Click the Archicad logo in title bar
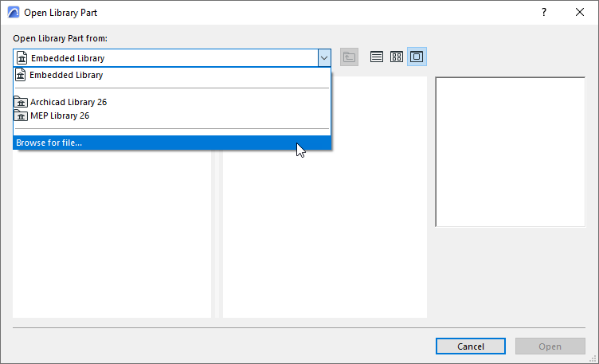599x364 pixels. tap(13, 13)
